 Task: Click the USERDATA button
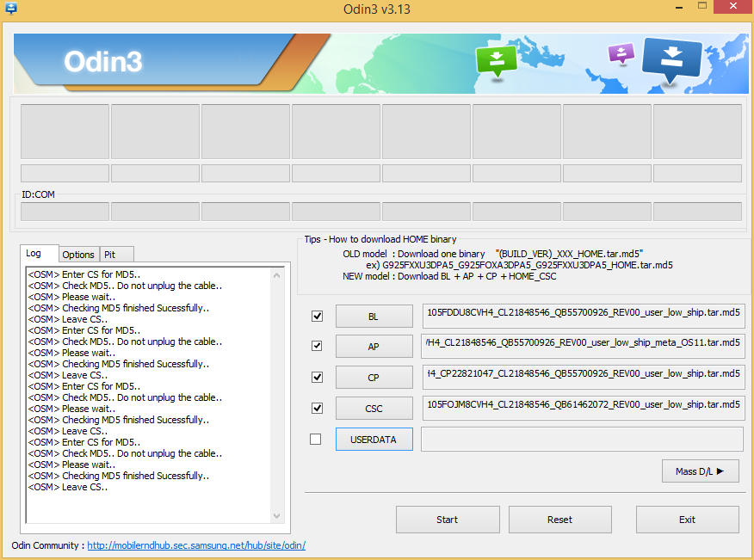click(374, 440)
